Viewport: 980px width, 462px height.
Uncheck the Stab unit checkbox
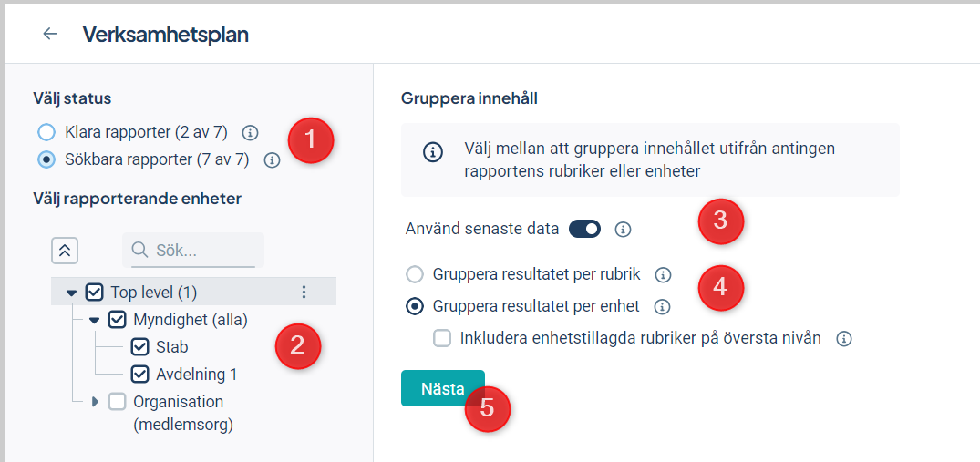(140, 347)
